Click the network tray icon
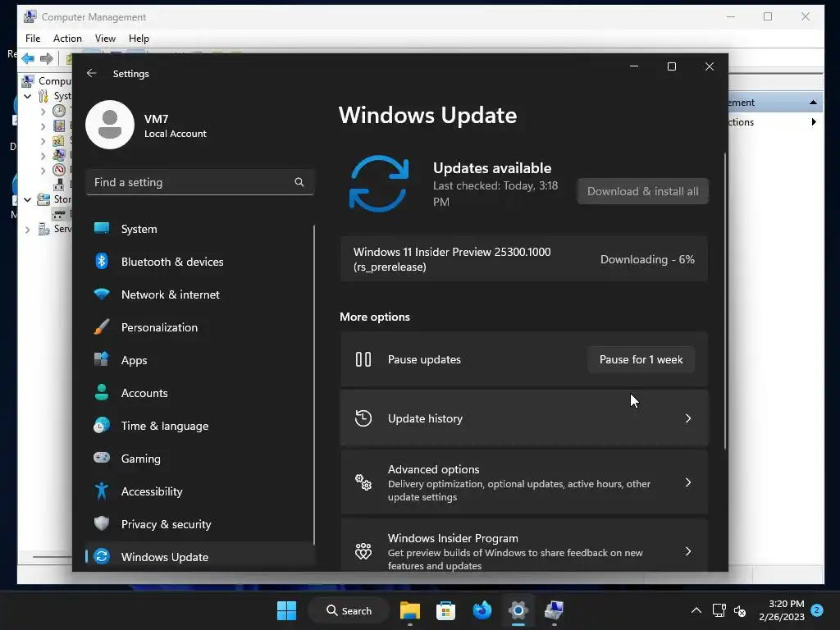The image size is (840, 630). (719, 610)
